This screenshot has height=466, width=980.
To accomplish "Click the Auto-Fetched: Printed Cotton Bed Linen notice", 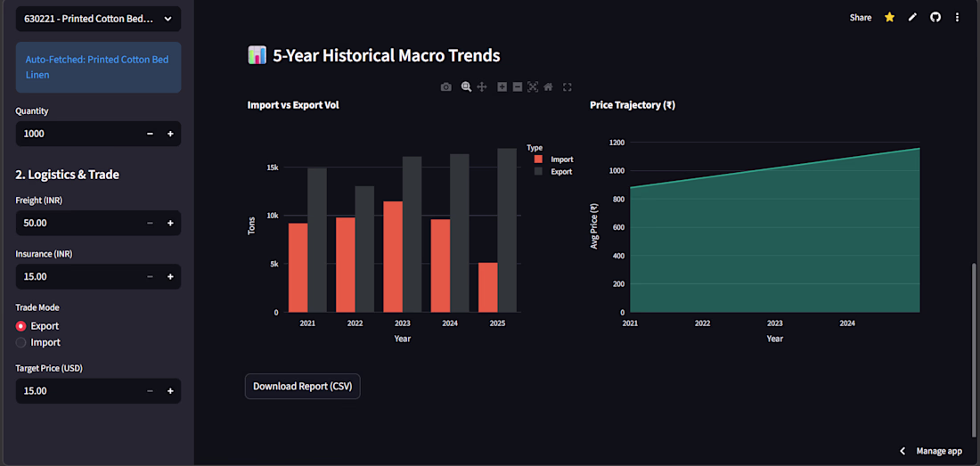I will 98,68.
